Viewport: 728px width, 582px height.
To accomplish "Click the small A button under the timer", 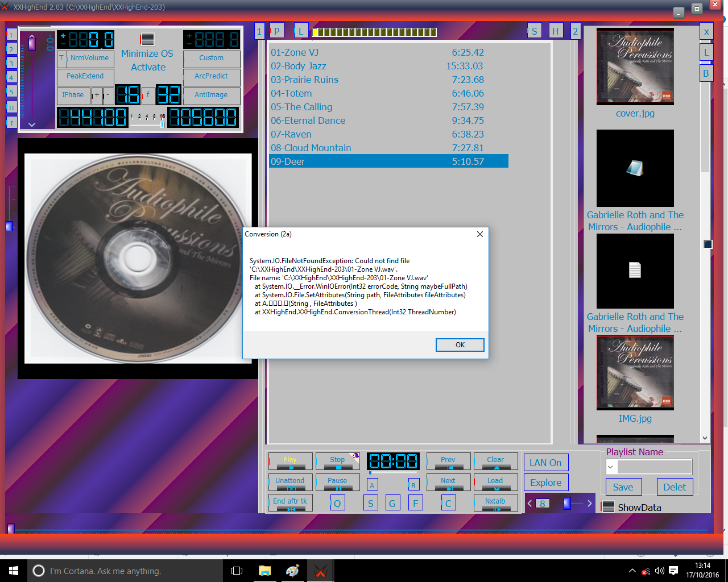I will coord(372,485).
